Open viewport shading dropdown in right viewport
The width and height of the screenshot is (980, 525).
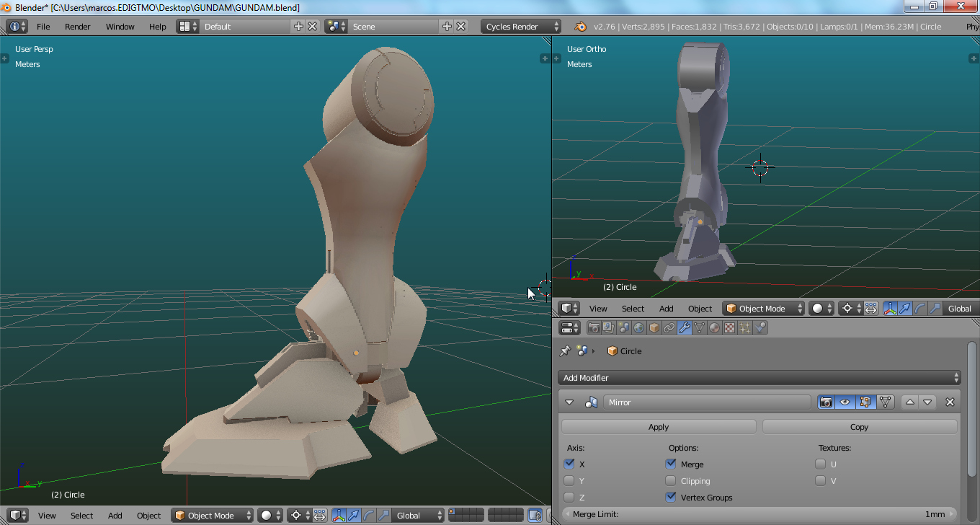821,309
